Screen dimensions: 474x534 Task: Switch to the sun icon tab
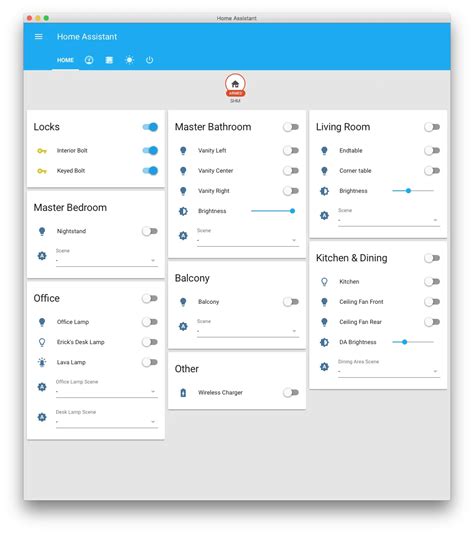pyautogui.click(x=129, y=60)
